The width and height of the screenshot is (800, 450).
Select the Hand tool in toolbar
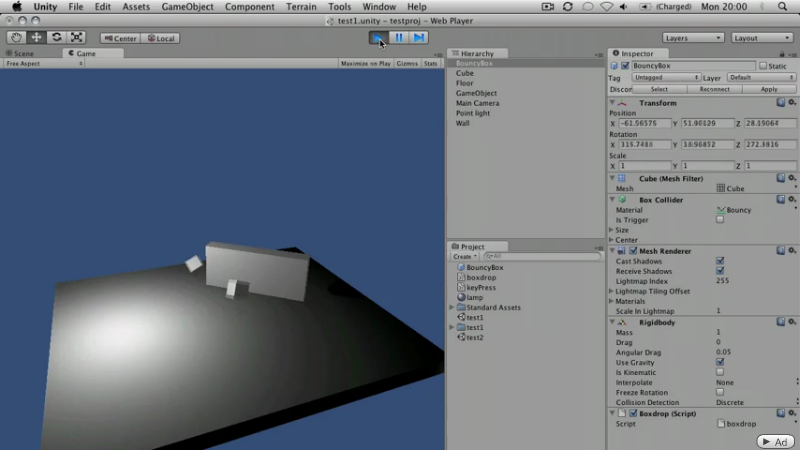[16, 38]
